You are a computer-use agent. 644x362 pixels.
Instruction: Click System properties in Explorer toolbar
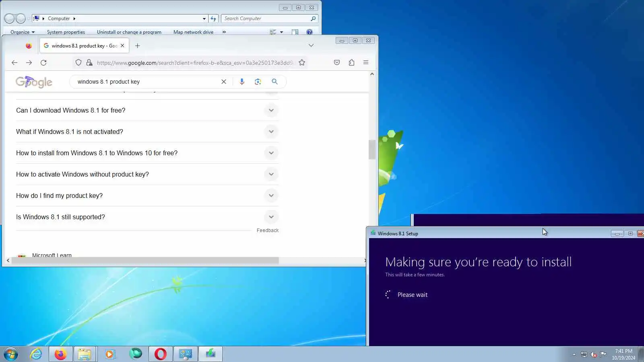click(x=66, y=32)
